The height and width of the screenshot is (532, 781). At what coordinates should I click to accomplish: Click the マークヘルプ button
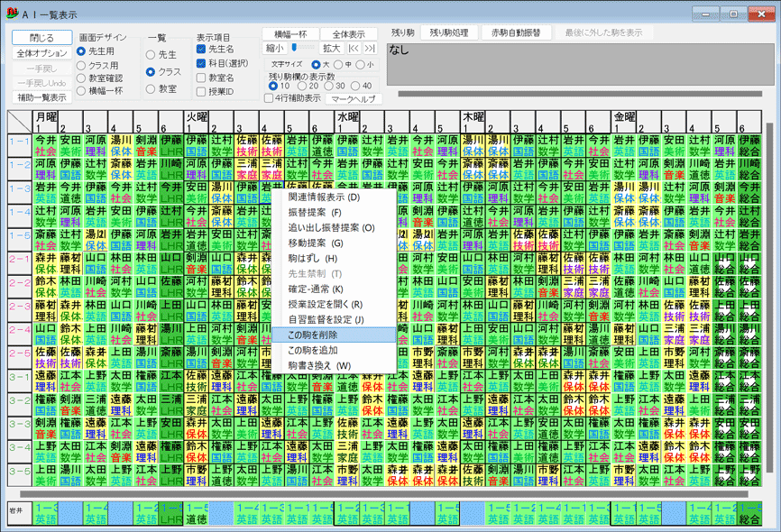pyautogui.click(x=354, y=97)
